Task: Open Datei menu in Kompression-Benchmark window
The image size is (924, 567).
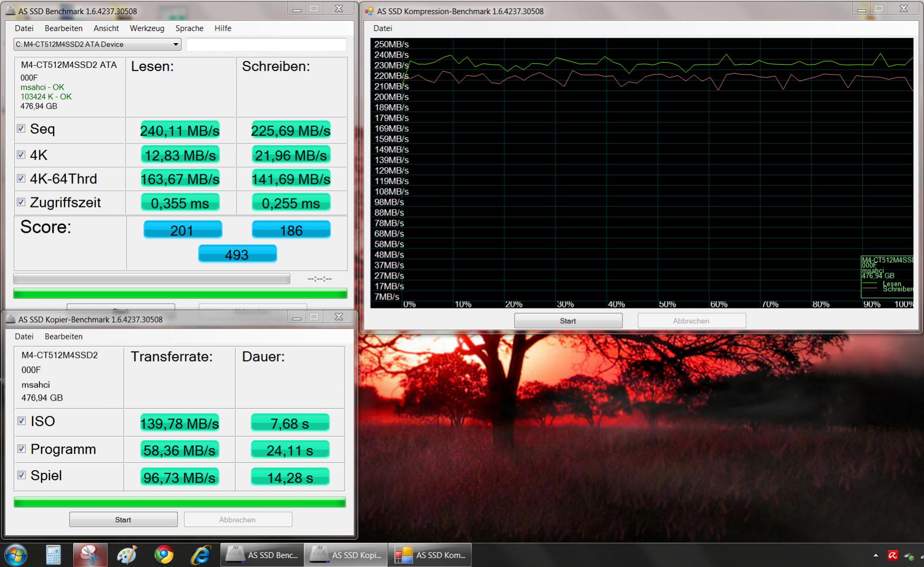Action: click(x=383, y=28)
